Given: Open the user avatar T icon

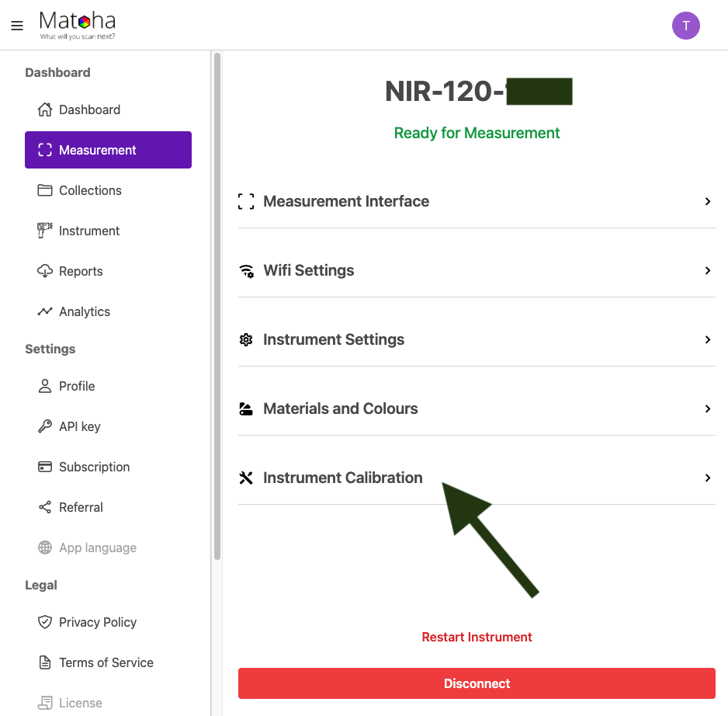Looking at the screenshot, I should [x=685, y=26].
